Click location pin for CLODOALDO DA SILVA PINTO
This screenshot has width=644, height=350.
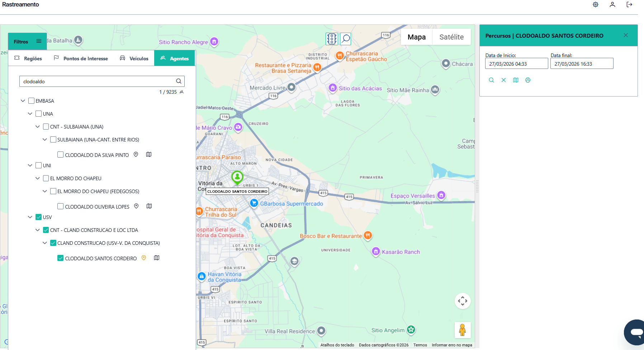[x=136, y=154]
